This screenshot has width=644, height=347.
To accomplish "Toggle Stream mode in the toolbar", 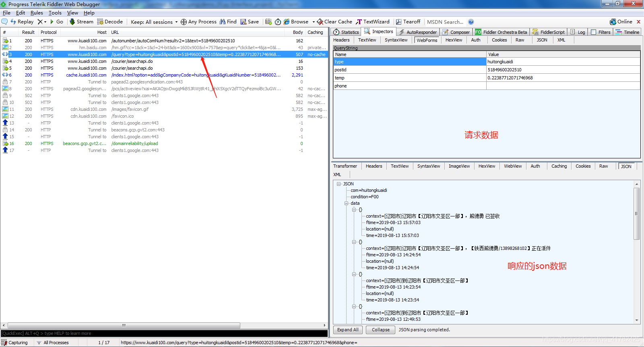I will [81, 22].
